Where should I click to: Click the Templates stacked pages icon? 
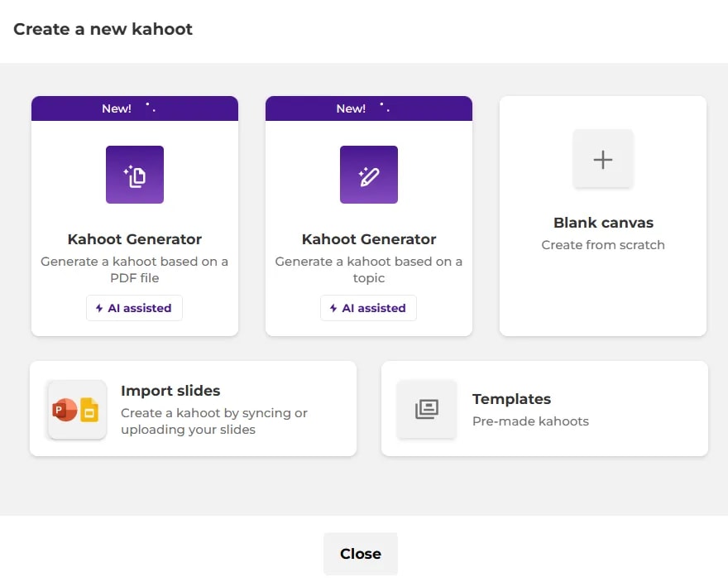[427, 409]
